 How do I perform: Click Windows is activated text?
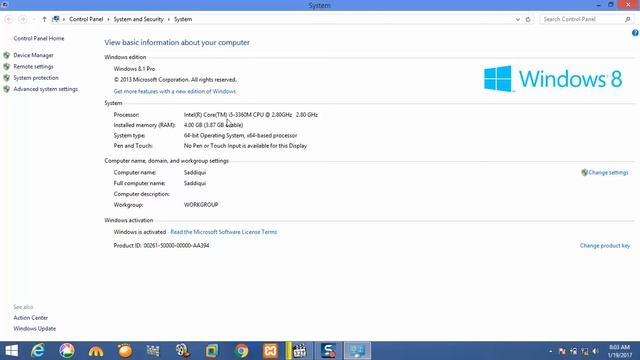pos(140,232)
